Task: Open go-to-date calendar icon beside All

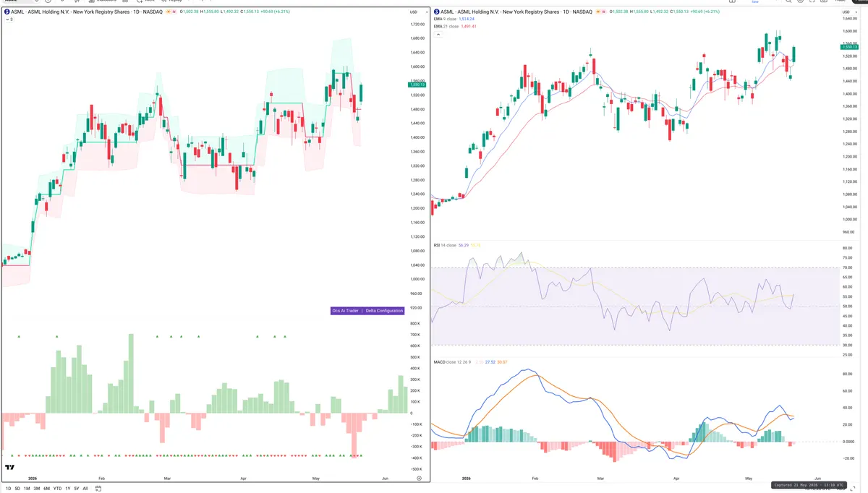Action: tap(97, 489)
